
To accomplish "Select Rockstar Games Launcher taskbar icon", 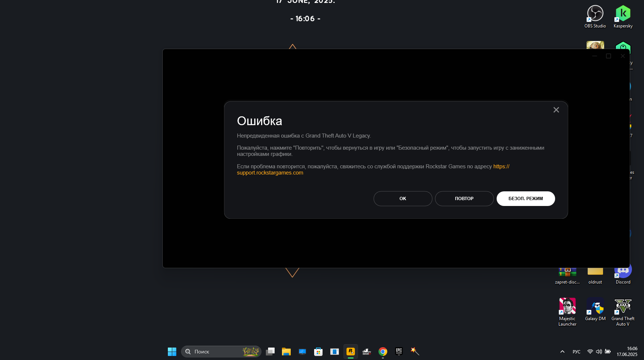I will pos(351,352).
